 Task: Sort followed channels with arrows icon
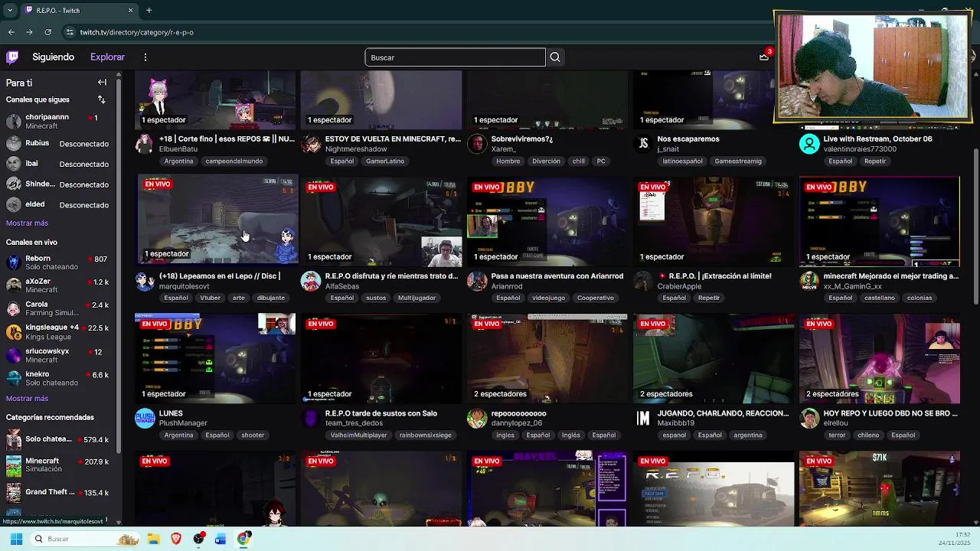[x=101, y=99]
